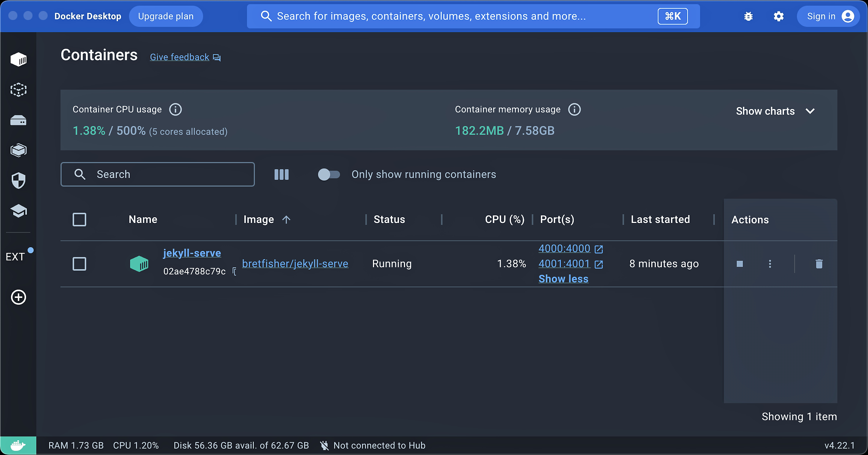Open the Learning Center graduation cap icon
The height and width of the screenshot is (455, 868).
18,211
